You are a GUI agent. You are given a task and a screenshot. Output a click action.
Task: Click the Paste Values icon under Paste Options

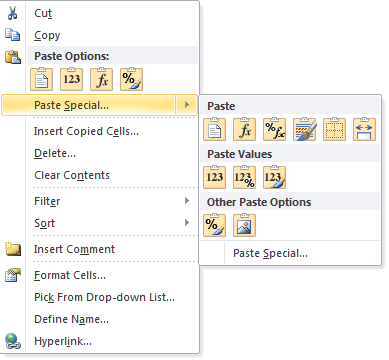71,79
